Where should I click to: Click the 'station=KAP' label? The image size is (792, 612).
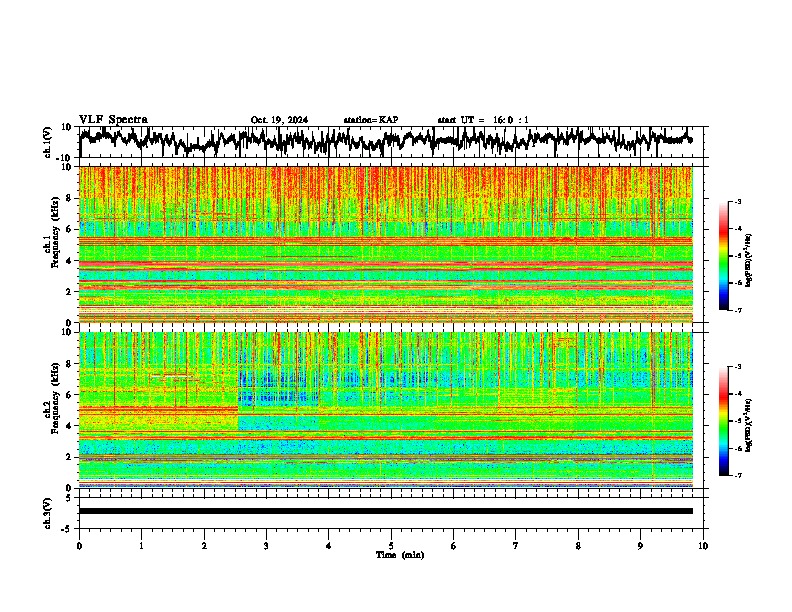(x=371, y=120)
